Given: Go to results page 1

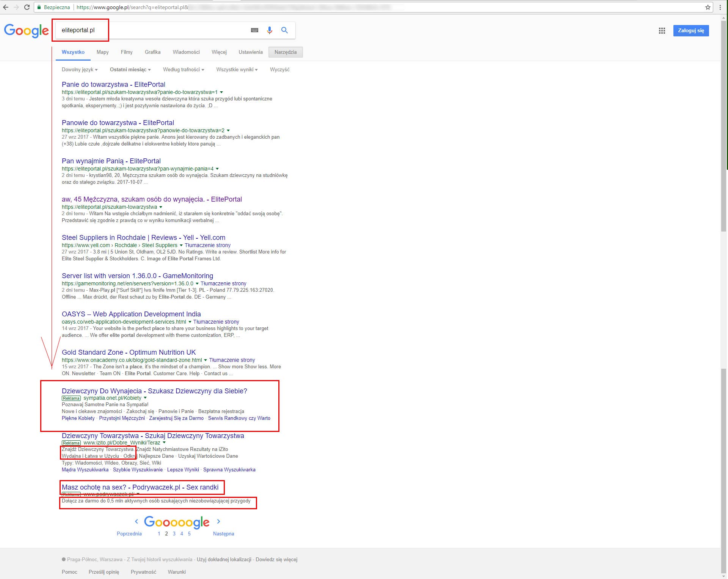Looking at the screenshot, I should [x=159, y=534].
